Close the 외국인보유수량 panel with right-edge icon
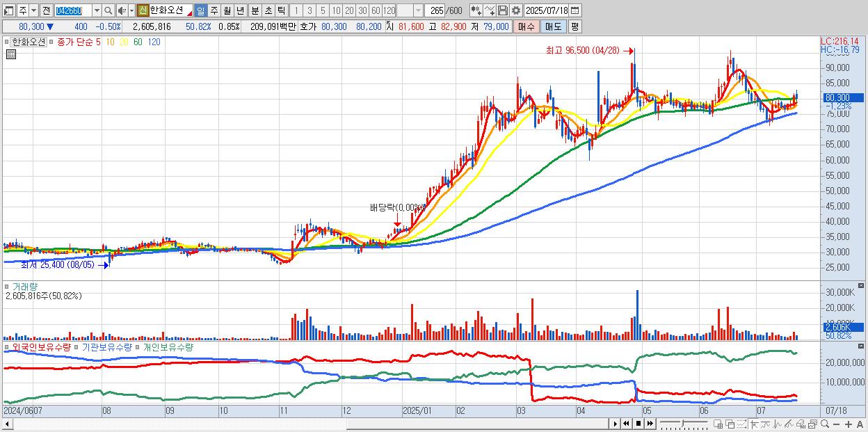 point(862,346)
